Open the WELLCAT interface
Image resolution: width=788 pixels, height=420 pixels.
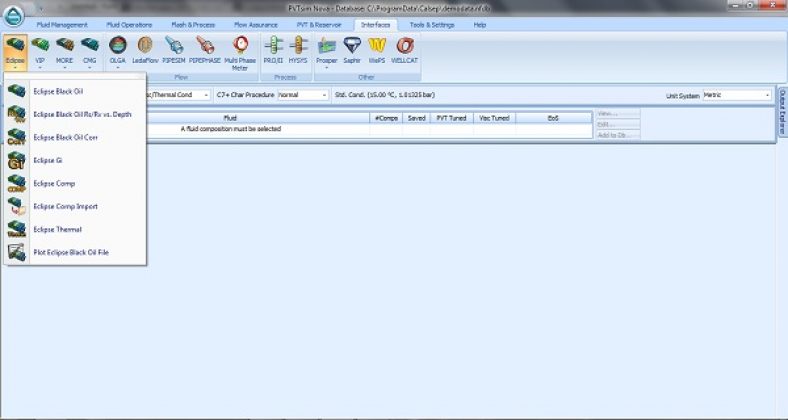(x=405, y=50)
